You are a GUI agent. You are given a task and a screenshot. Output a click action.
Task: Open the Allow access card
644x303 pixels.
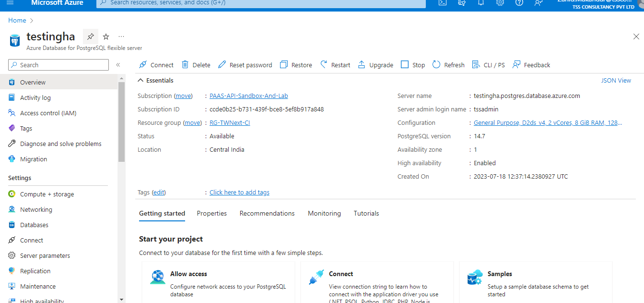218,282
